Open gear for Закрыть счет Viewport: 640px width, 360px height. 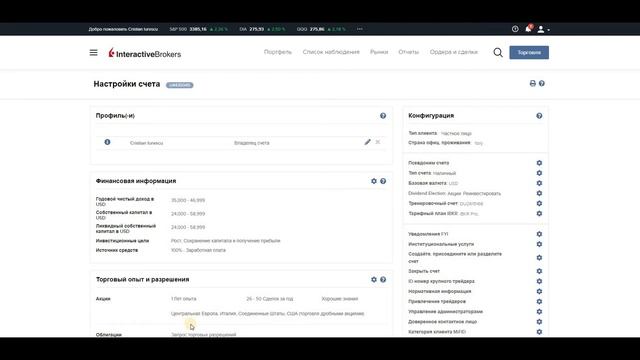[539, 271]
